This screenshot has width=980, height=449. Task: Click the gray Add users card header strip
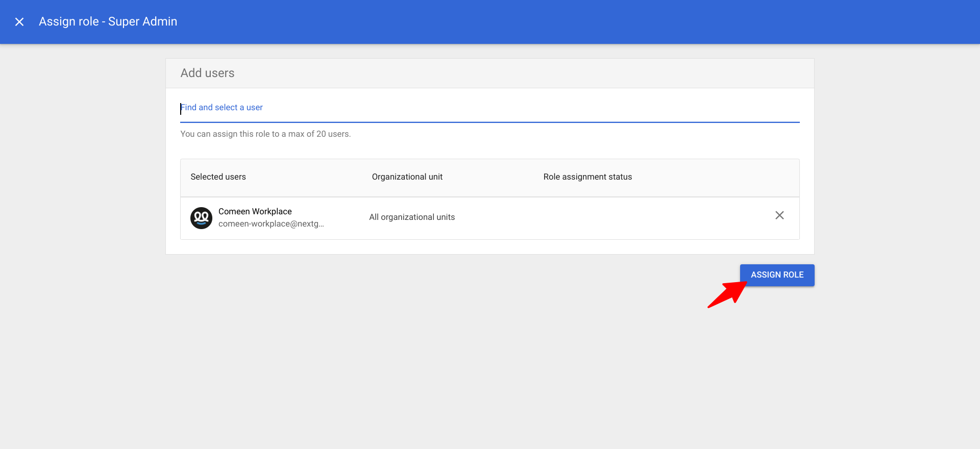[489, 73]
